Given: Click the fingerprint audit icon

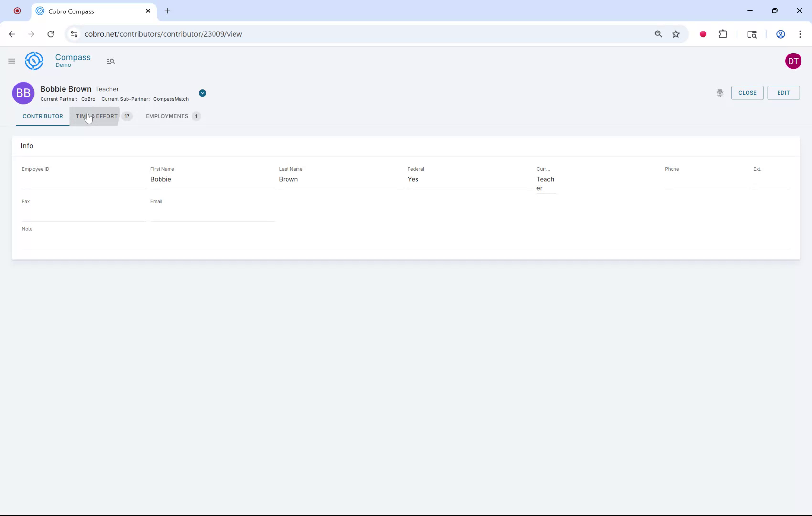Looking at the screenshot, I should pyautogui.click(x=720, y=93).
